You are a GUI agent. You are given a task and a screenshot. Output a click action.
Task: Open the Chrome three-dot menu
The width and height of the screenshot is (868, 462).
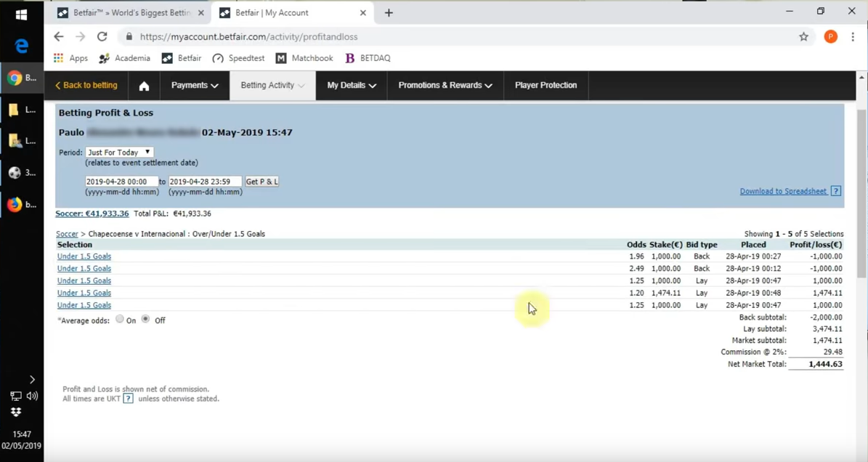point(853,36)
